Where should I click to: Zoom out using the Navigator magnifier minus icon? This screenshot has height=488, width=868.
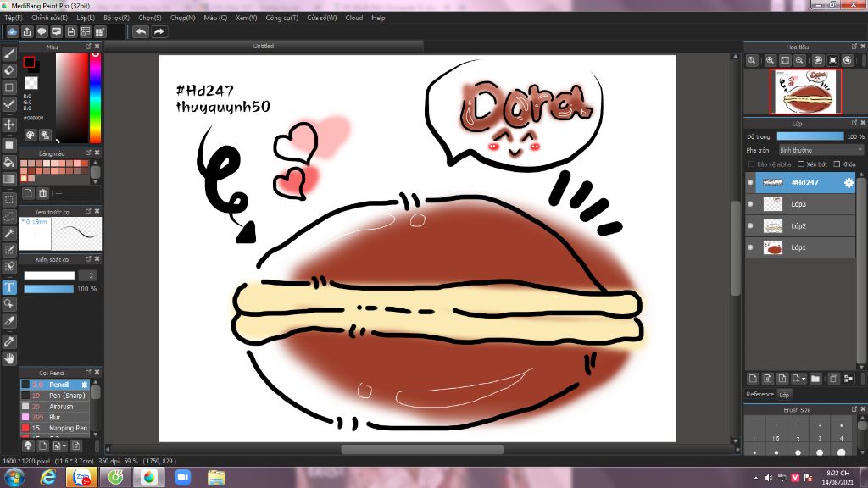coord(799,60)
